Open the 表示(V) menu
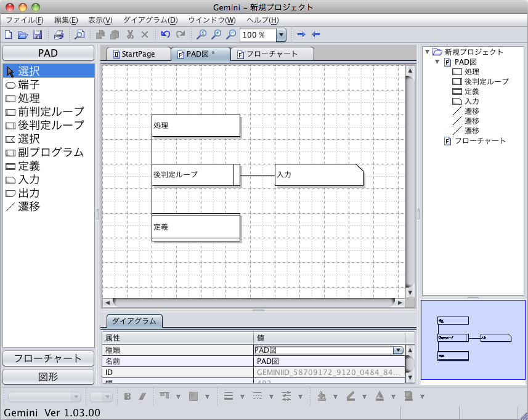Viewport: 528px width, 420px height. (100, 20)
